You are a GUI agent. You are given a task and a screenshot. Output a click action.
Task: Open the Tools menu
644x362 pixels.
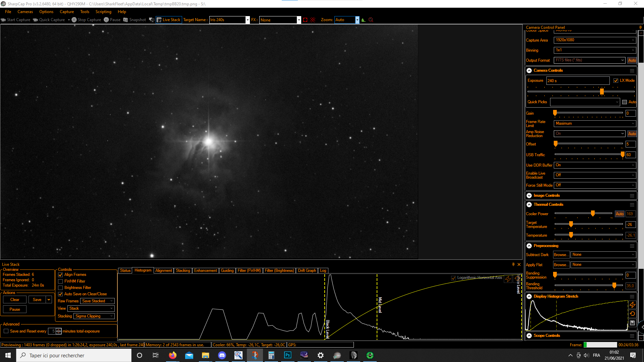click(85, 12)
